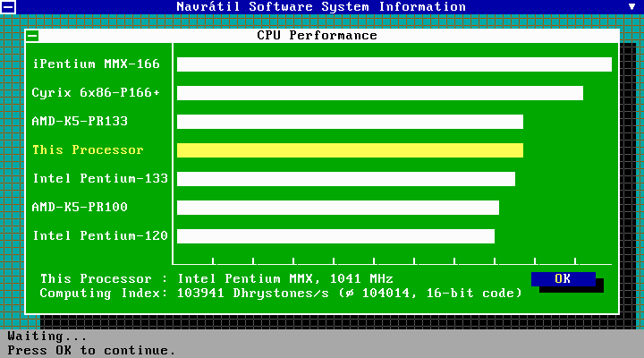Click the Cyrix 6x86-P166+ performance bar
The width and height of the screenshot is (644, 358).
coord(380,93)
